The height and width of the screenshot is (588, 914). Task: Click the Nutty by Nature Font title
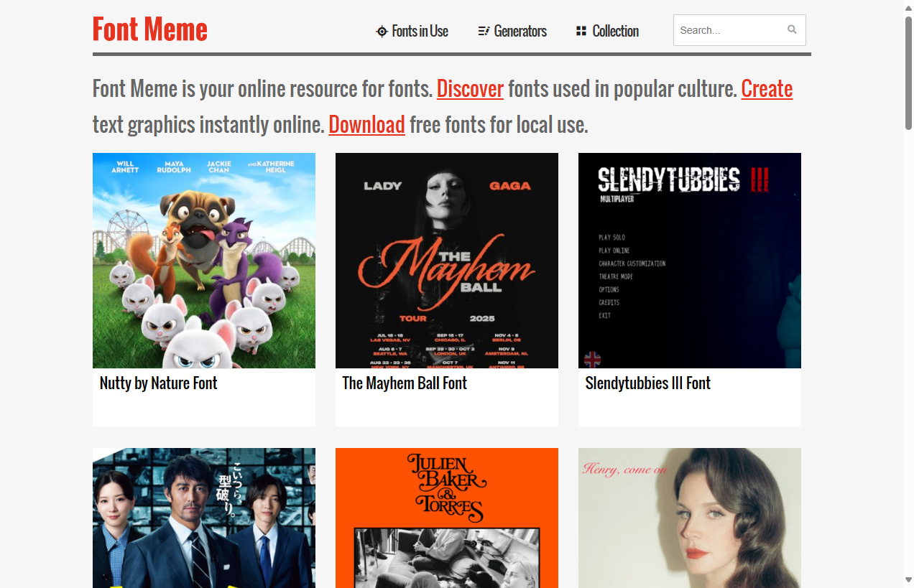(159, 383)
